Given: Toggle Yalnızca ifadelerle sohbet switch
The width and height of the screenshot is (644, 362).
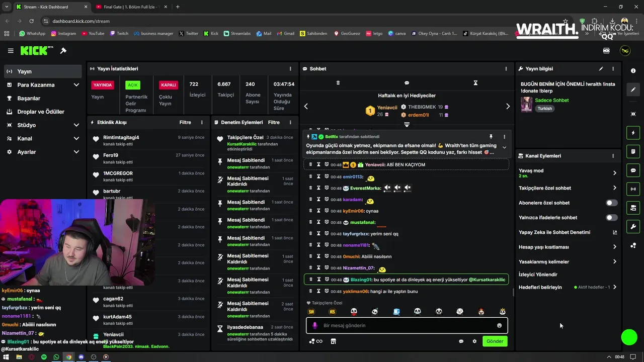Looking at the screenshot, I should [x=611, y=218].
